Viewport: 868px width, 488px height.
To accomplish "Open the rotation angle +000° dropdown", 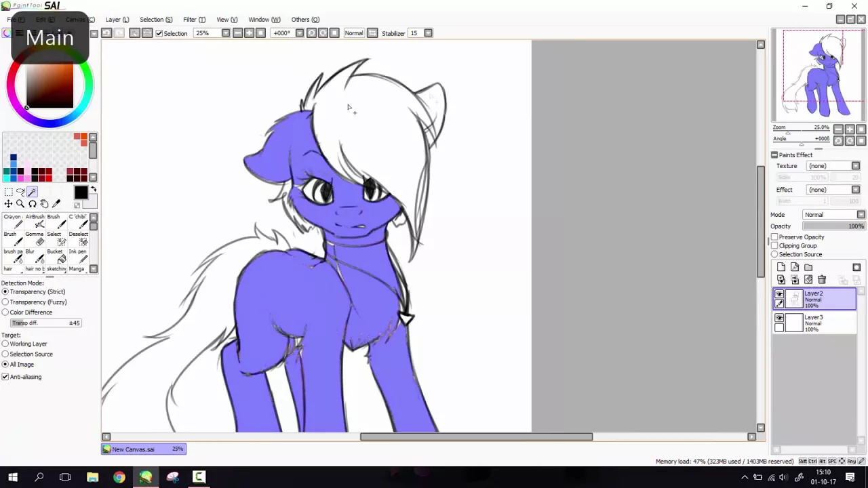I will pos(300,33).
